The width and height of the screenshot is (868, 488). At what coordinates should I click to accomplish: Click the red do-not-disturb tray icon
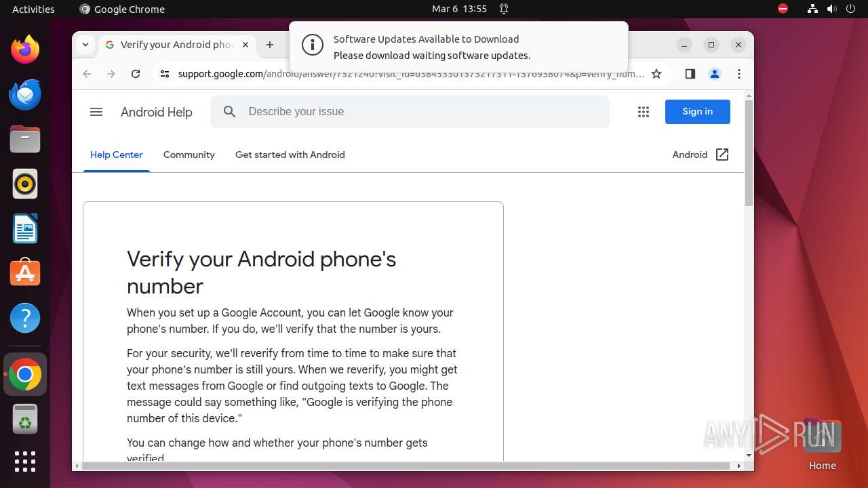(x=783, y=9)
